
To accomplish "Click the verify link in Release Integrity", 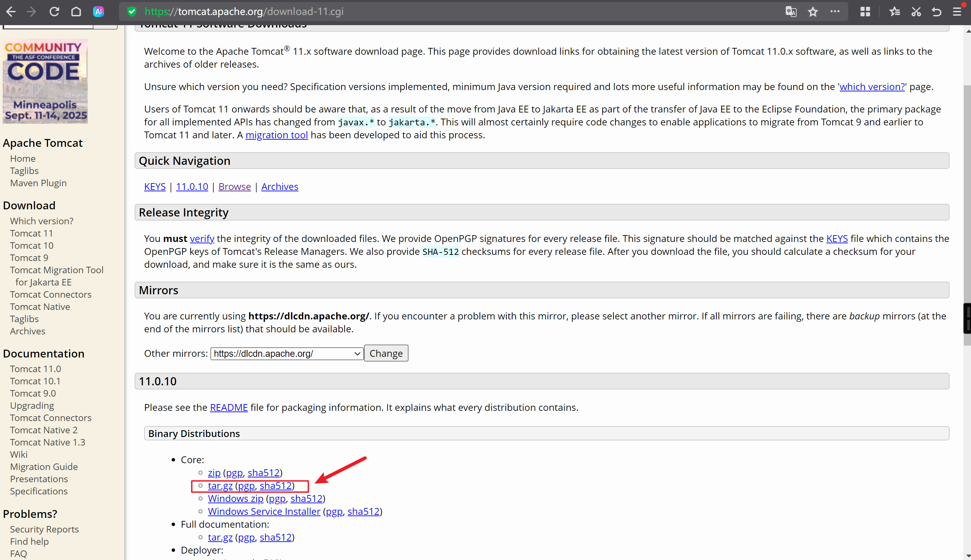I will [202, 239].
